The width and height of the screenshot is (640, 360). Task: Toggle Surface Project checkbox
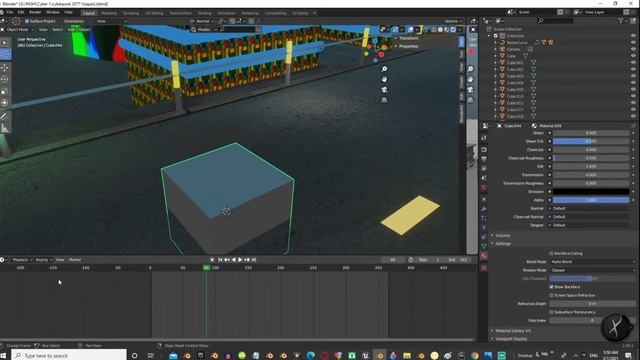coord(27,21)
